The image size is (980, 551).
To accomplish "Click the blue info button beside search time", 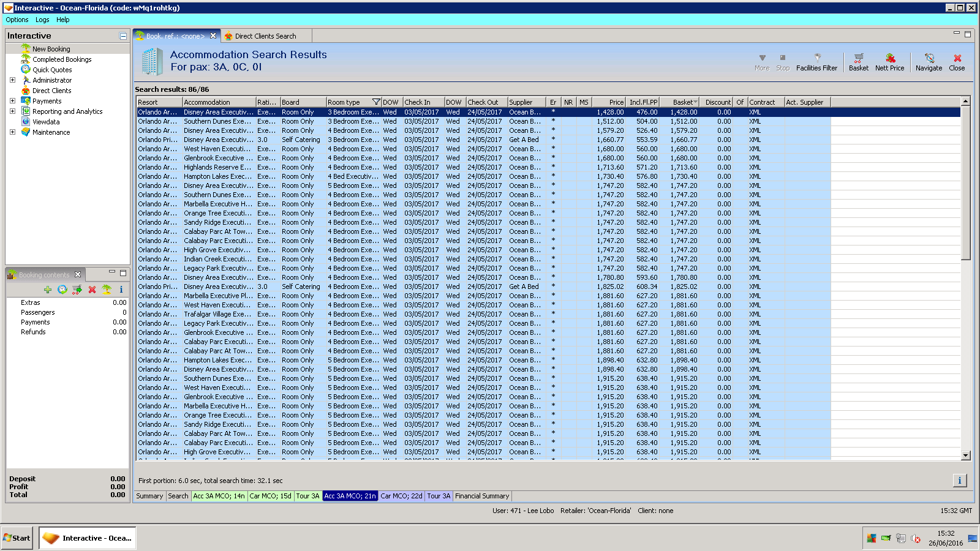I will coord(959,481).
